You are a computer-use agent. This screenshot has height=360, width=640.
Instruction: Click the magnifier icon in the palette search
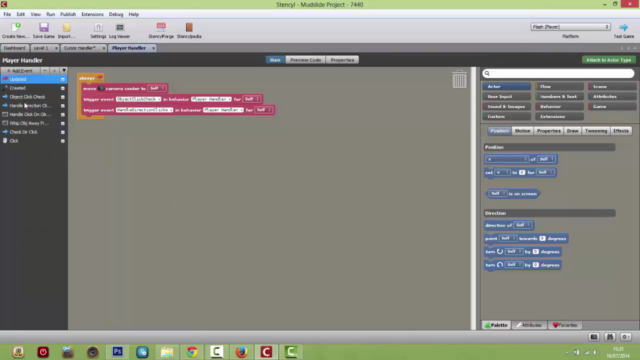pyautogui.click(x=487, y=73)
